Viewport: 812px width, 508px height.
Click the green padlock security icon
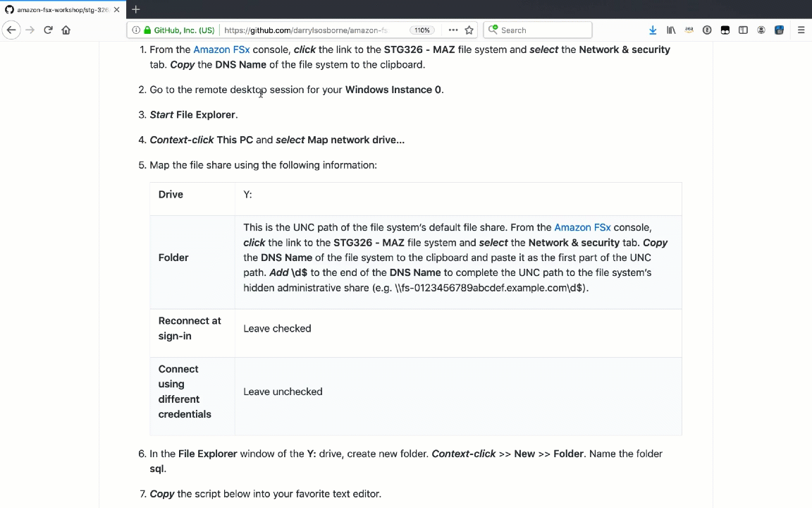147,30
